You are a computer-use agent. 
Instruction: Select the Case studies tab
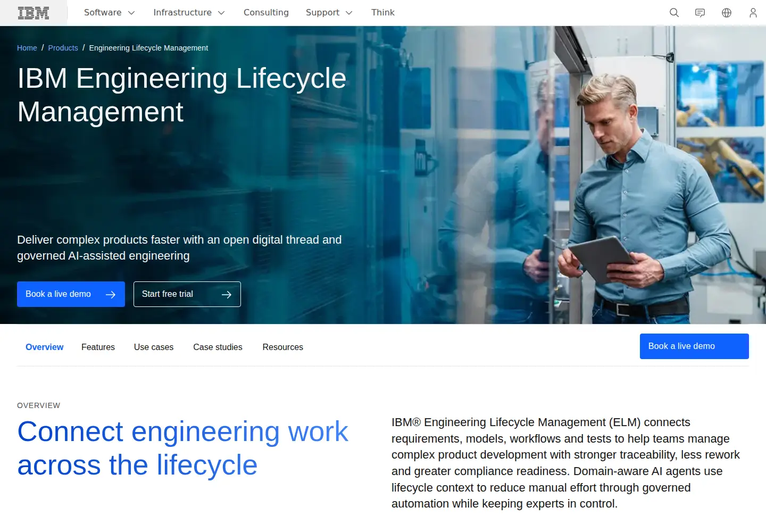point(218,347)
